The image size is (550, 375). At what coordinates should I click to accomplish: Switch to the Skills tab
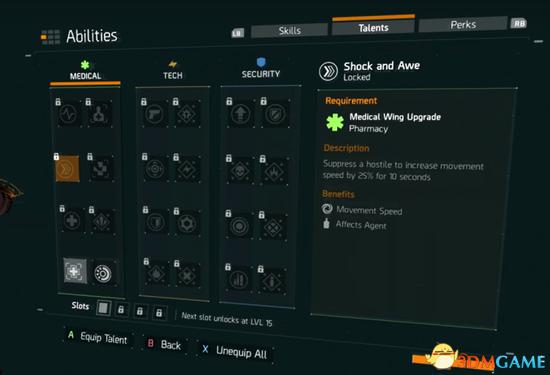pyautogui.click(x=290, y=31)
